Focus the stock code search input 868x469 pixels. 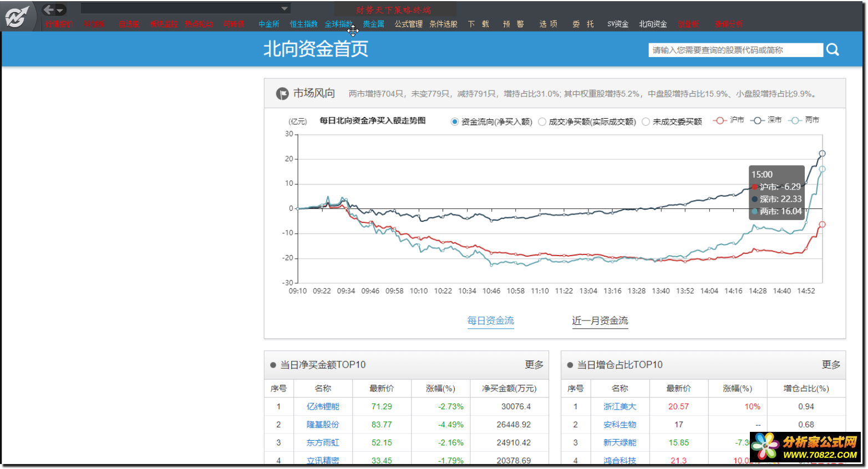click(735, 50)
